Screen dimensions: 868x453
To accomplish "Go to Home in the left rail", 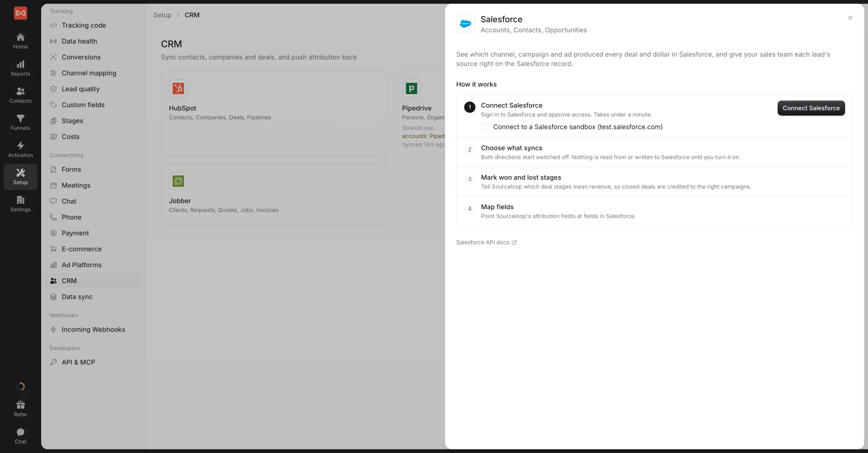I will pos(20,41).
